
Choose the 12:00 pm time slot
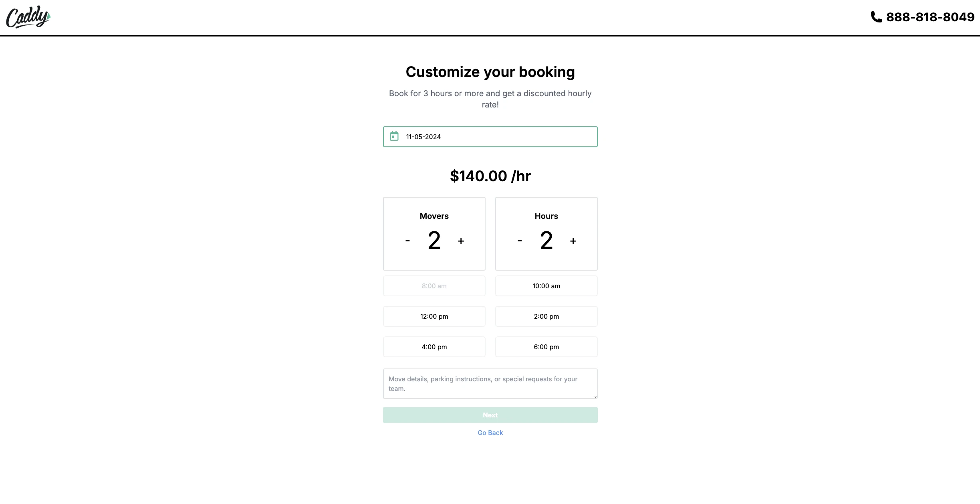click(x=434, y=316)
